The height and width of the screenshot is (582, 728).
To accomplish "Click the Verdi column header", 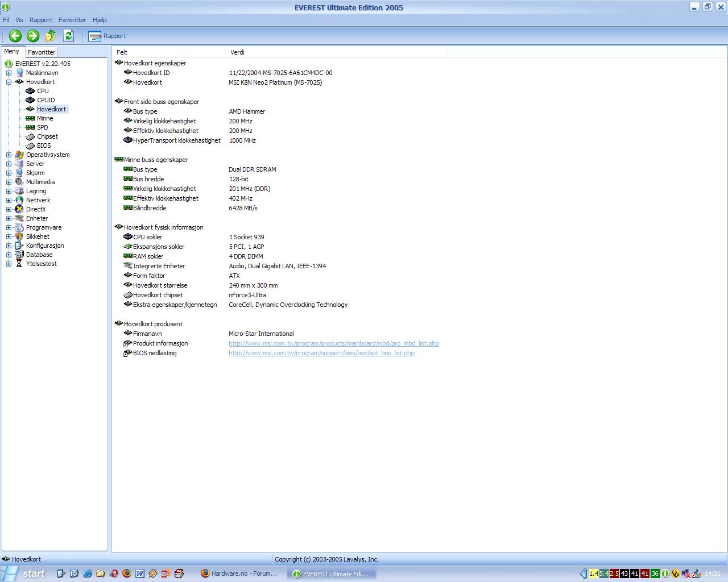I will pos(336,52).
